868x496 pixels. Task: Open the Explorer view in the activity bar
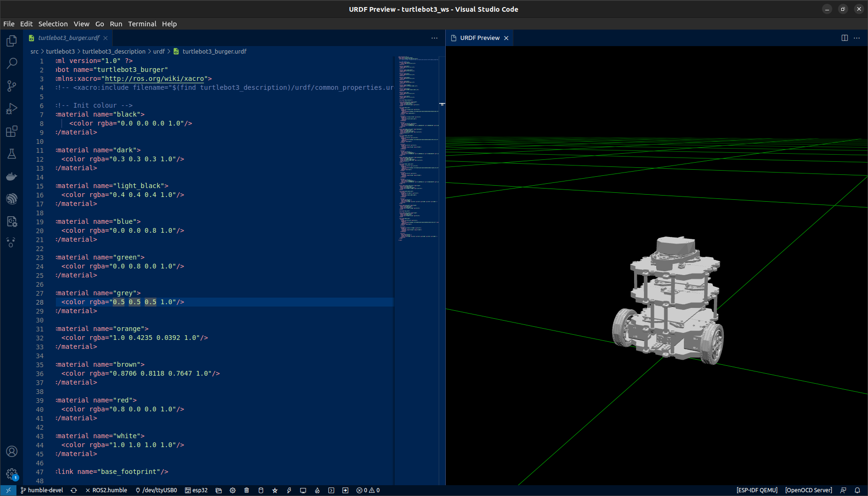point(12,41)
